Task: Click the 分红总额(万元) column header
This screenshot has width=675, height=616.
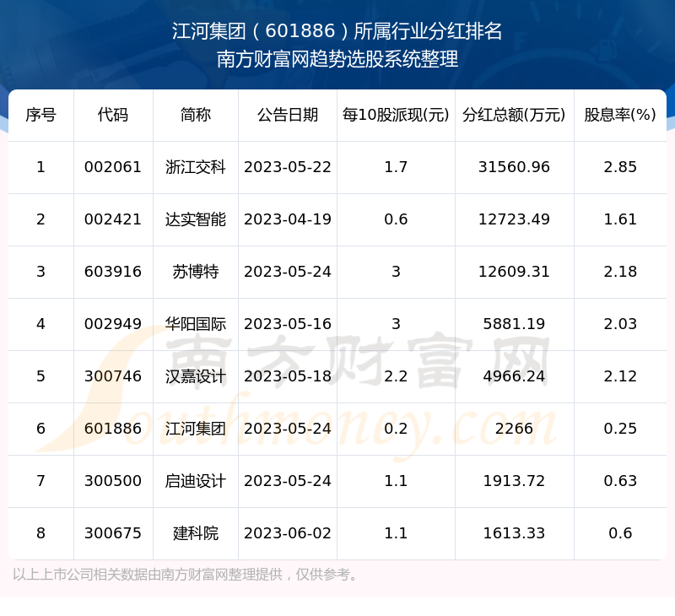Action: click(x=514, y=115)
